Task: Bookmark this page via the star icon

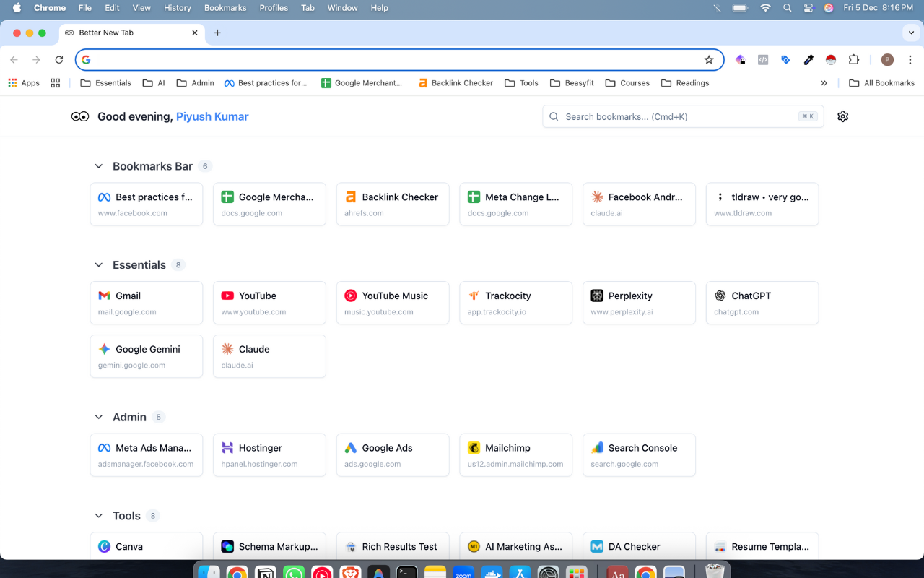Action: click(709, 59)
